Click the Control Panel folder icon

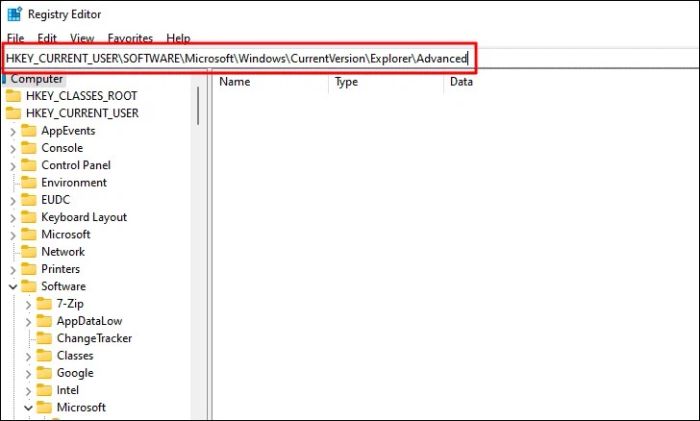pyautogui.click(x=29, y=165)
